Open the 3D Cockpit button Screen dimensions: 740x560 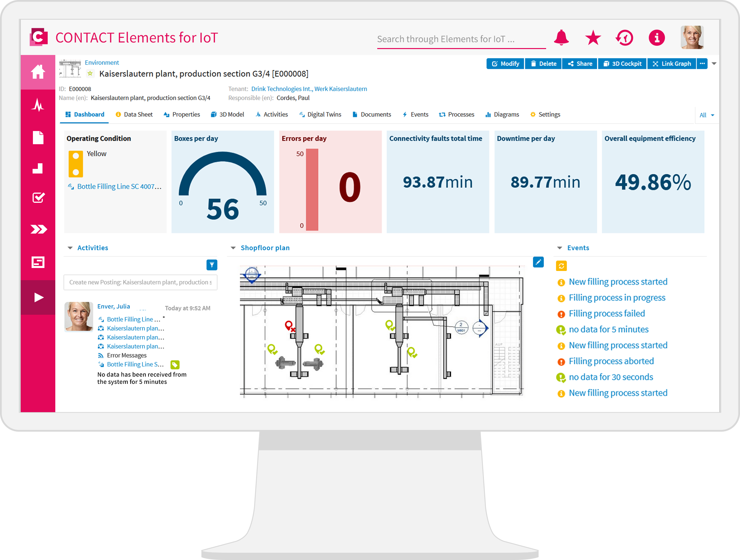tap(622, 64)
